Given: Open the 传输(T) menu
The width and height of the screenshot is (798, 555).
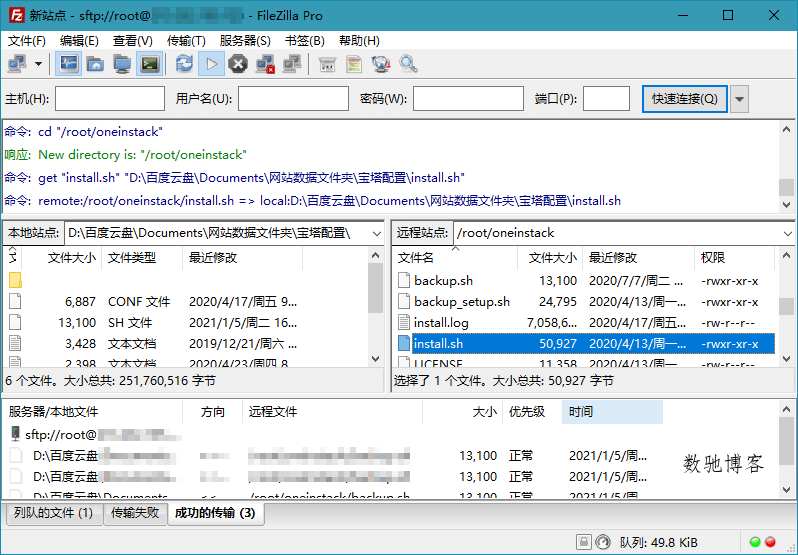Looking at the screenshot, I should [x=186, y=41].
